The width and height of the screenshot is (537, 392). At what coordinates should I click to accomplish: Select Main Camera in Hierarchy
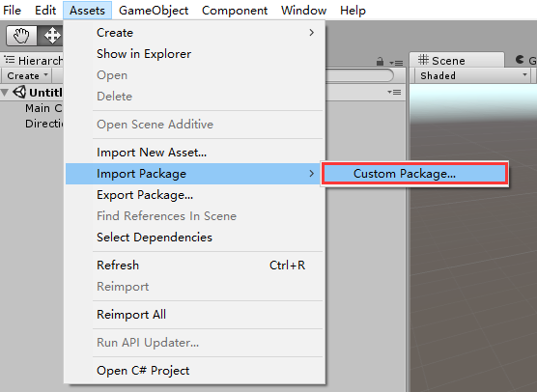pos(43,108)
